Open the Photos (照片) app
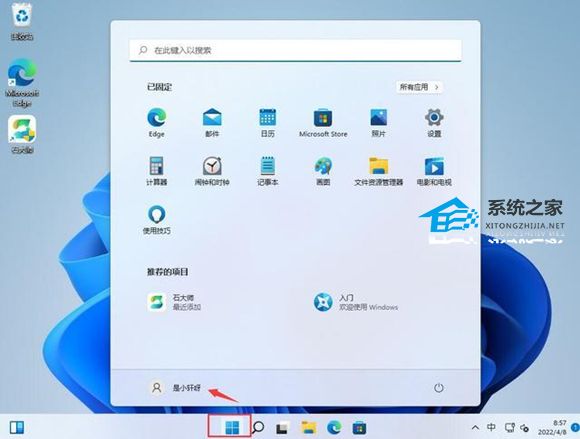This screenshot has height=439, width=580. tap(378, 123)
